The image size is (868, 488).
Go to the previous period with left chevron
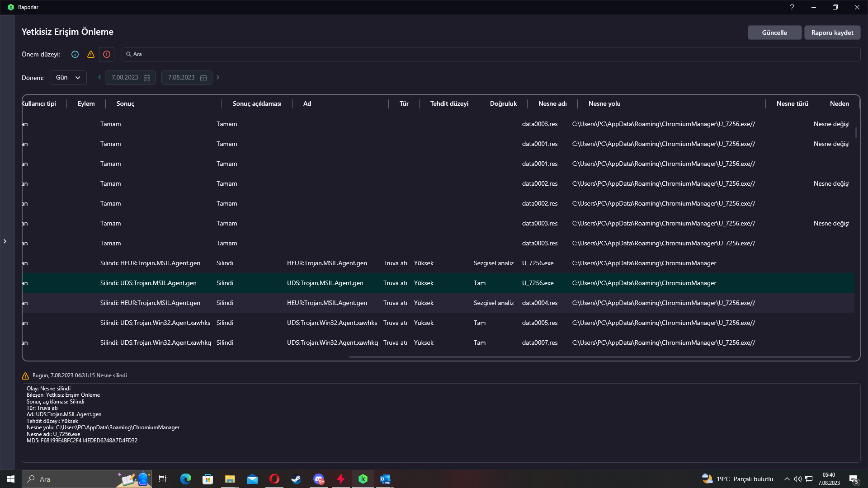[99, 77]
